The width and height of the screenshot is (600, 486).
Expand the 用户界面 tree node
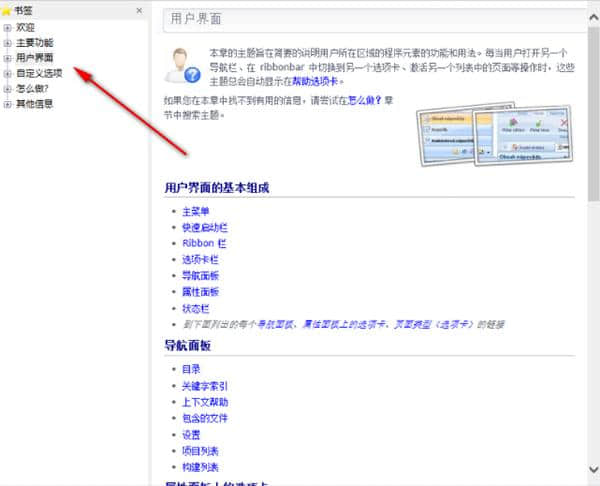click(x=8, y=57)
